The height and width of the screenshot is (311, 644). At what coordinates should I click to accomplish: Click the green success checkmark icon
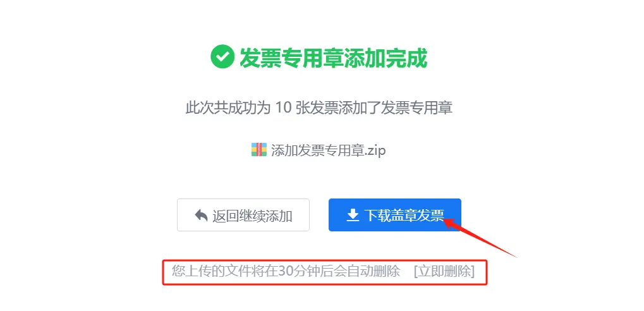pyautogui.click(x=222, y=58)
